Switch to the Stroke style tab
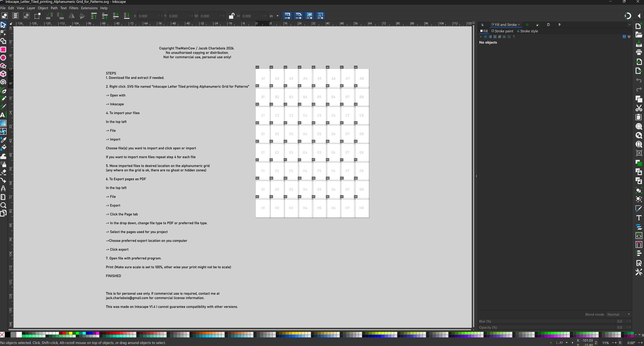This screenshot has width=644, height=346. click(527, 31)
